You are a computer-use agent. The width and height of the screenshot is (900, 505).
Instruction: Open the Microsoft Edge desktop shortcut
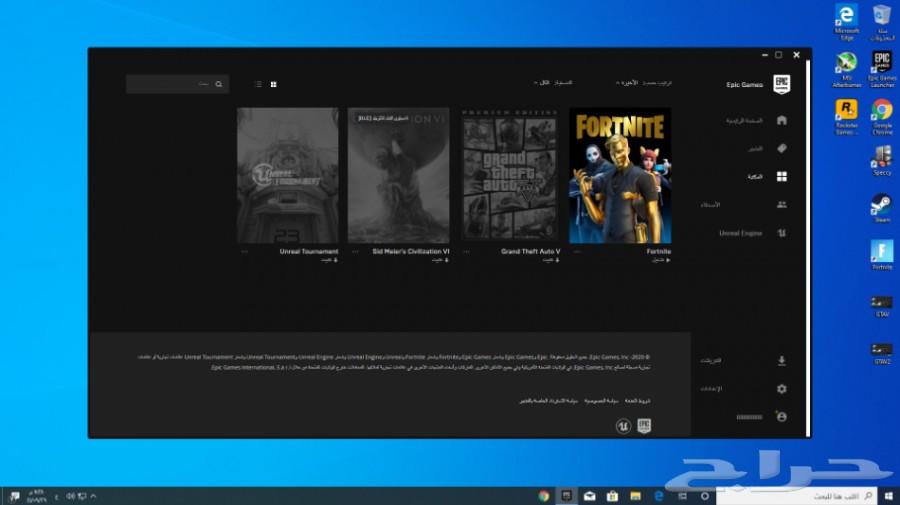pyautogui.click(x=847, y=22)
